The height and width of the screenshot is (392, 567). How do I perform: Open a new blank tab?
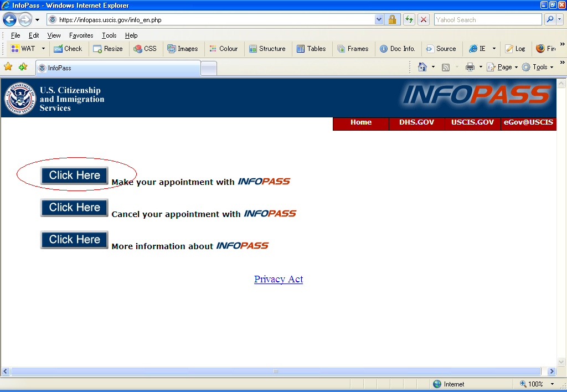(209, 68)
